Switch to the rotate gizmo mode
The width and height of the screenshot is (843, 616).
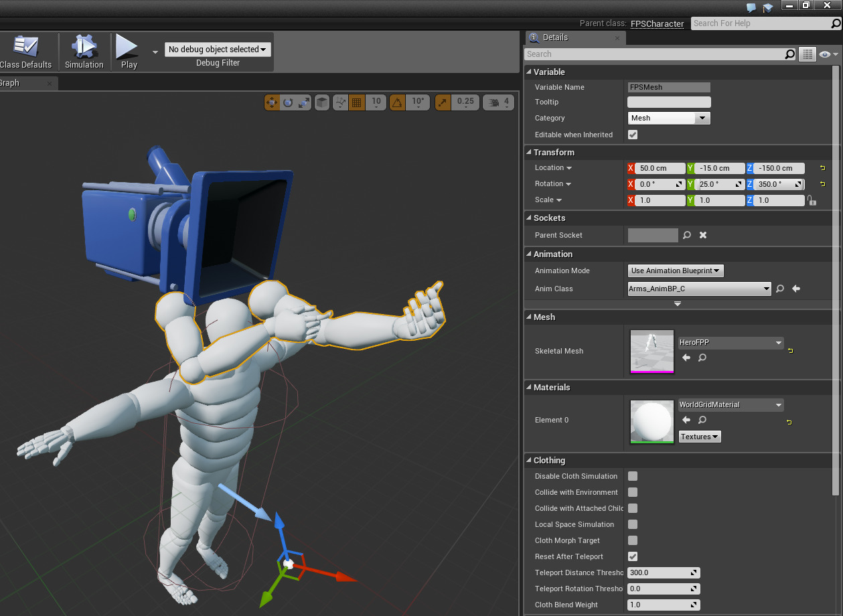[x=288, y=102]
